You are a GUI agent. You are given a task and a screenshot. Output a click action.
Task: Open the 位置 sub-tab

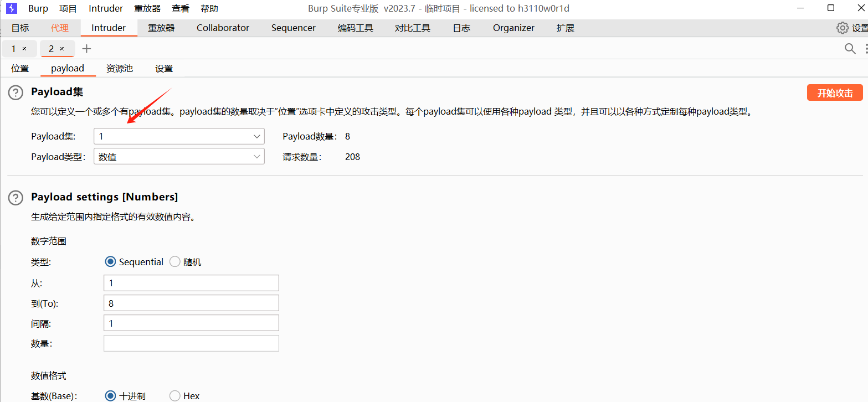(x=20, y=69)
